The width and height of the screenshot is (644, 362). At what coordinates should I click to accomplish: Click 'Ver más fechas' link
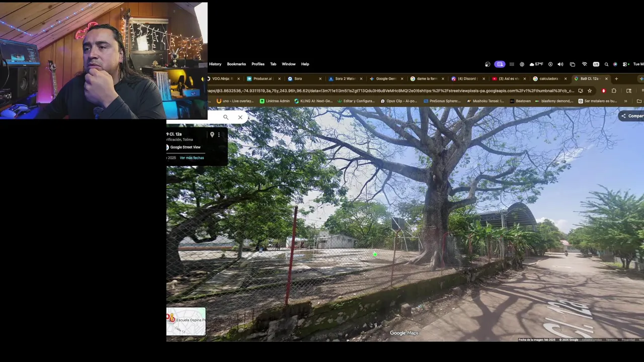click(x=192, y=158)
